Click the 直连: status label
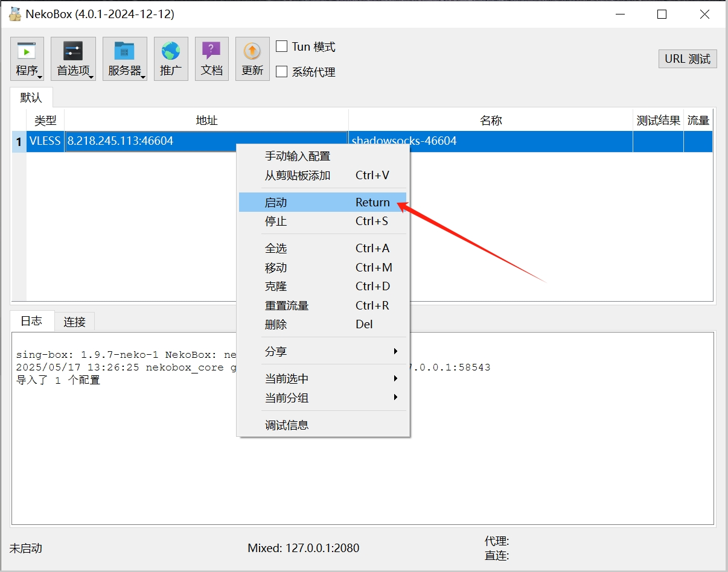This screenshot has width=728, height=572. coord(497,556)
